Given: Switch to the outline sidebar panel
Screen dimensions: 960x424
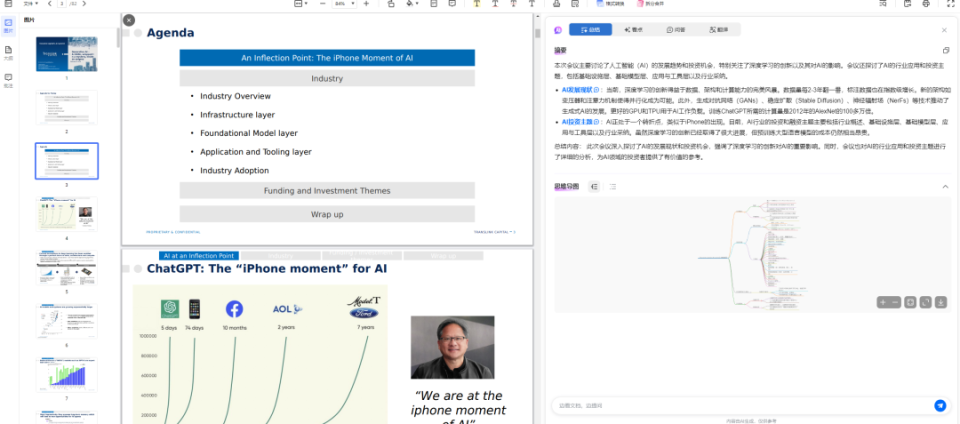Looking at the screenshot, I should [9, 53].
